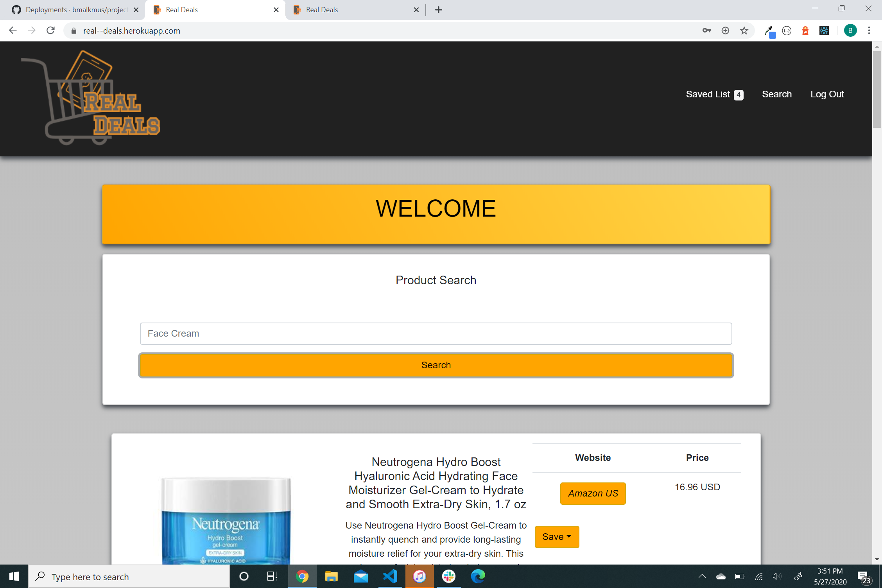Image resolution: width=882 pixels, height=588 pixels.
Task: Click the install app plus icon
Action: click(725, 30)
